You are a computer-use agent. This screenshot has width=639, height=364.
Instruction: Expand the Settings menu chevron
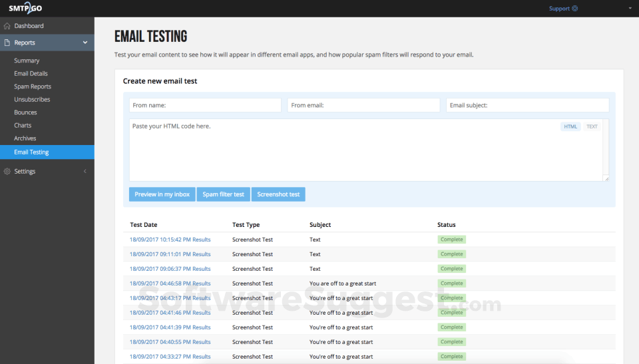point(85,171)
